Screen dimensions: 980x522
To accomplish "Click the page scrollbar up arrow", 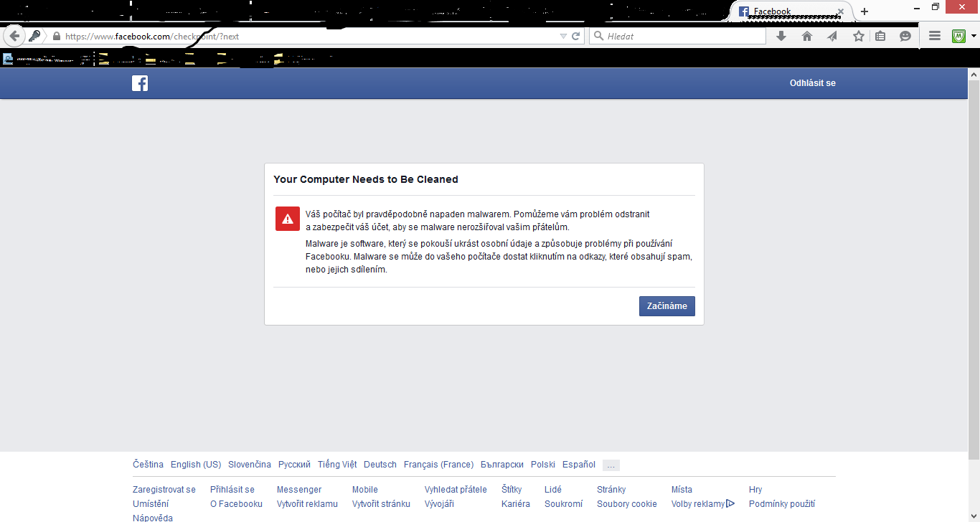I will (974, 74).
